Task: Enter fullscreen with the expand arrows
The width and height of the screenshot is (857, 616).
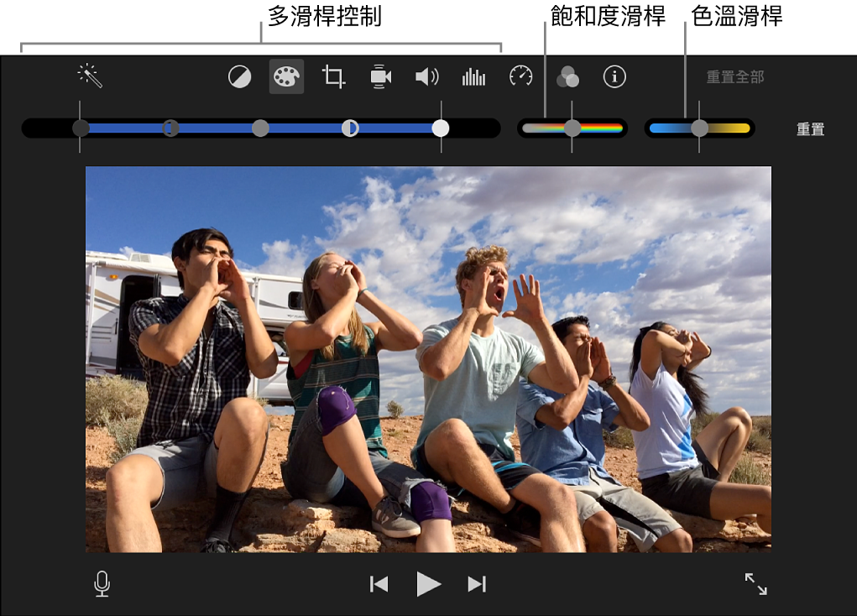Action: [x=755, y=584]
